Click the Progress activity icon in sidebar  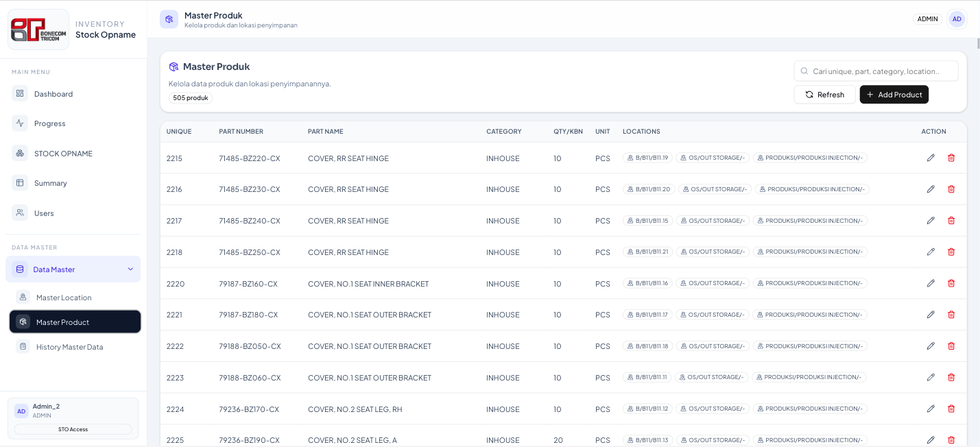[x=20, y=123]
